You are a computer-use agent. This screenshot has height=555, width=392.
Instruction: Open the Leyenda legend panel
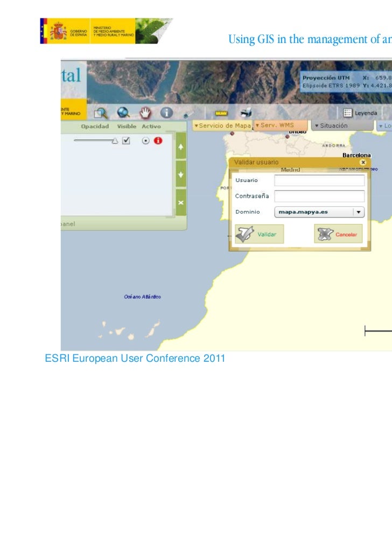pyautogui.click(x=360, y=113)
